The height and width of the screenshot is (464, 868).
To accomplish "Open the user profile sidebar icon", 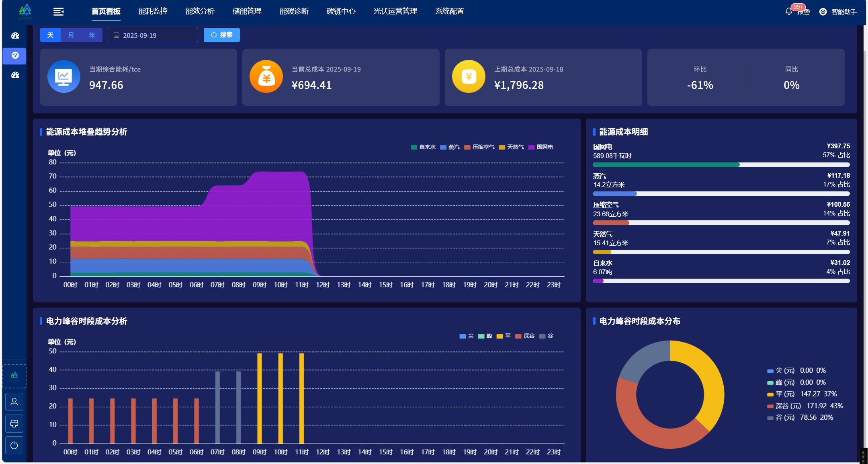I will (14, 402).
